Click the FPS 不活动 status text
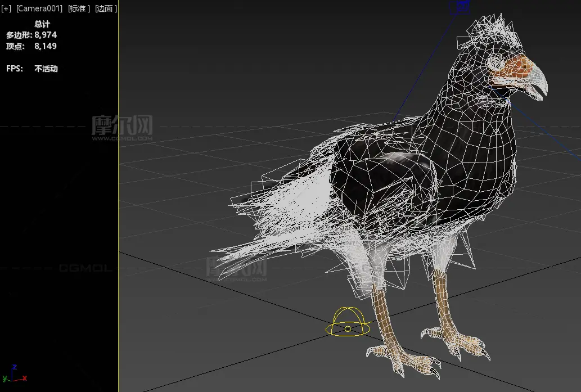This screenshot has height=392, width=581. [32, 69]
